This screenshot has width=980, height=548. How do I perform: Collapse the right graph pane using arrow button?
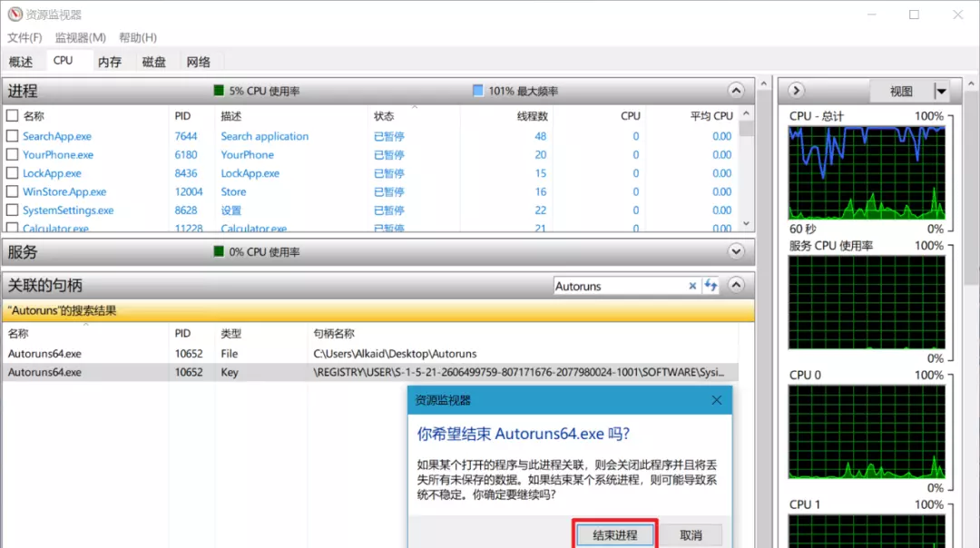pyautogui.click(x=796, y=91)
